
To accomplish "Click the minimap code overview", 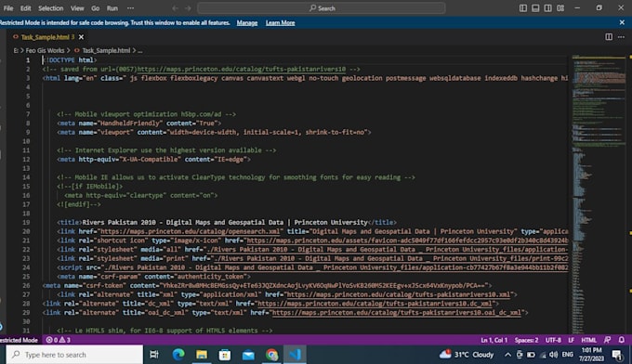I will click(x=599, y=194).
